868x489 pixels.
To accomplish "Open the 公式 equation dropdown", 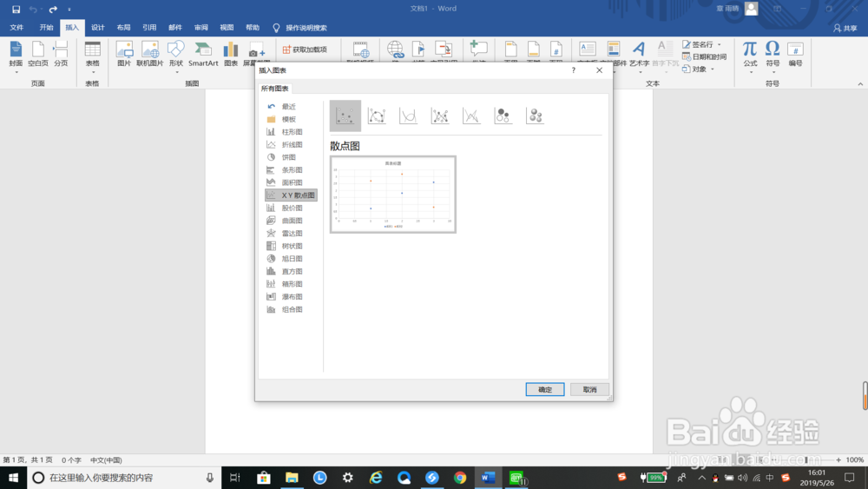I will (750, 57).
